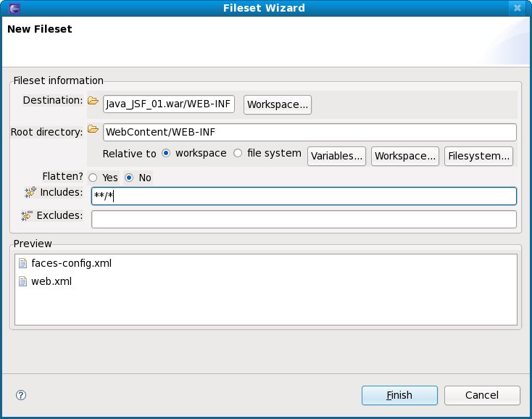532x419 pixels.
Task: Set Flatten to No
Action: coord(129,178)
